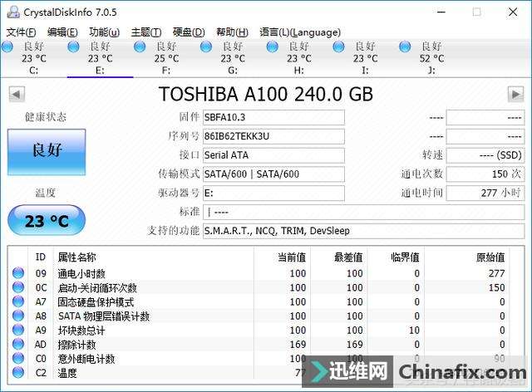Click the firmware field SBFA10.3
Viewport: 532px width, 392px height.
[273, 117]
